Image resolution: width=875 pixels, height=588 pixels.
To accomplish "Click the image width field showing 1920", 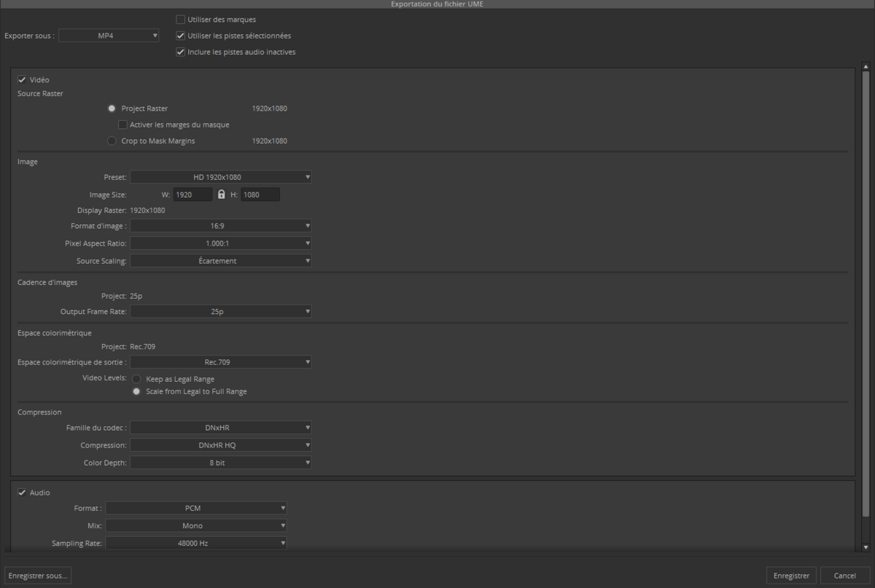I will (192, 195).
